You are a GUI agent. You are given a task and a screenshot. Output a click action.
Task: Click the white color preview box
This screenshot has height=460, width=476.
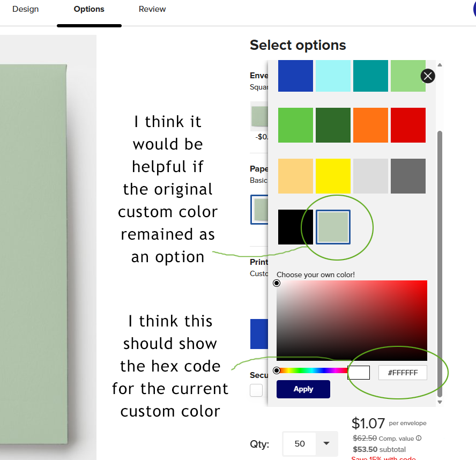coord(359,373)
